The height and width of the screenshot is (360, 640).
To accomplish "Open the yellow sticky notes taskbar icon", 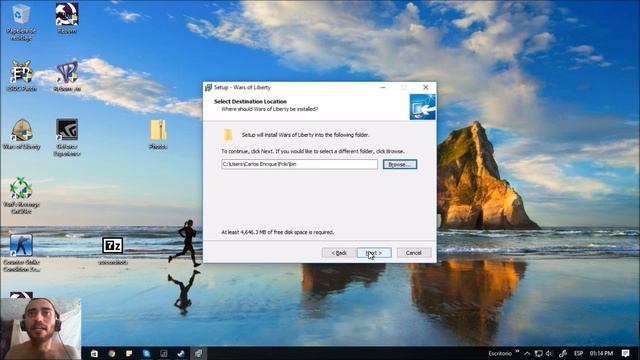I will click(x=129, y=353).
